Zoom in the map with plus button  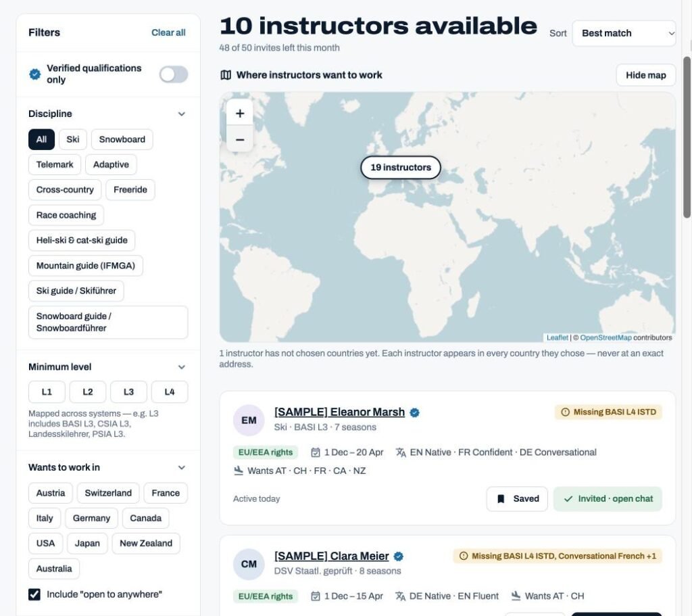pyautogui.click(x=240, y=114)
